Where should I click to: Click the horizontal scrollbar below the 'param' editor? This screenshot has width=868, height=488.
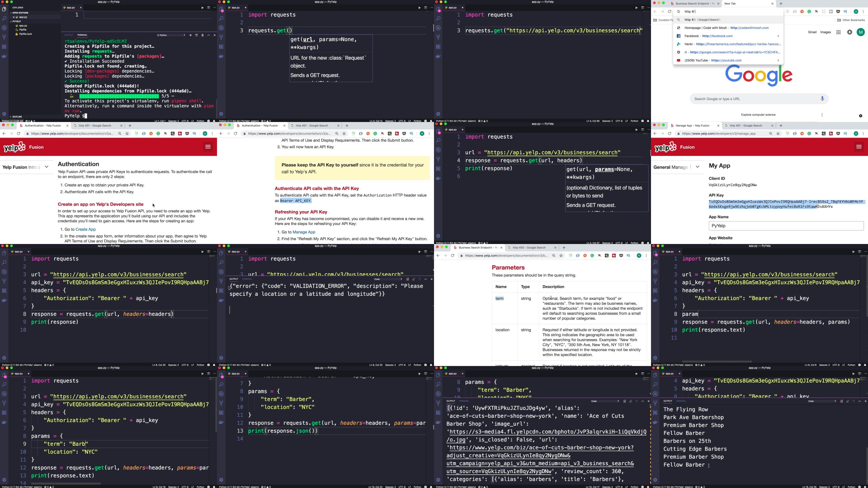click(716, 362)
